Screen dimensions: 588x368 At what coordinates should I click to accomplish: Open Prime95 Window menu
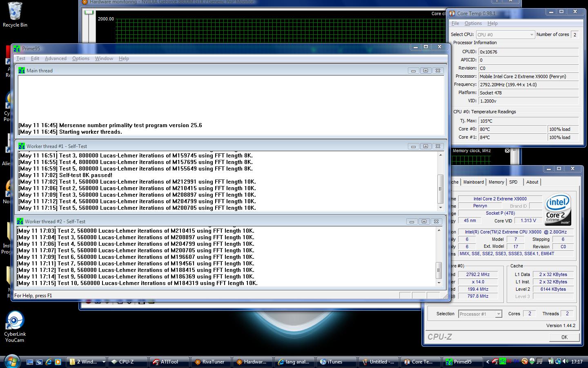coord(104,58)
